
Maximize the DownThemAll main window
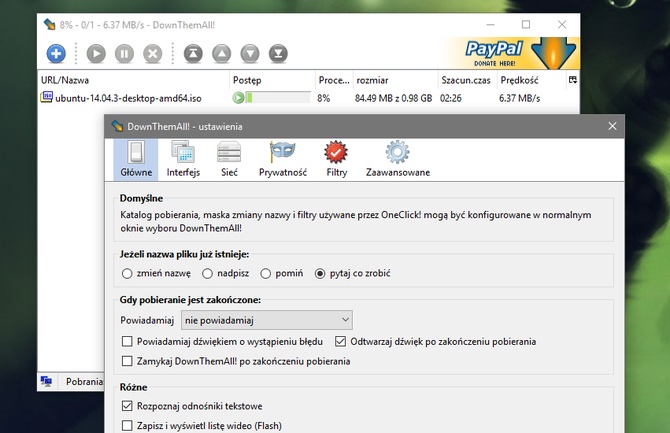click(x=526, y=25)
